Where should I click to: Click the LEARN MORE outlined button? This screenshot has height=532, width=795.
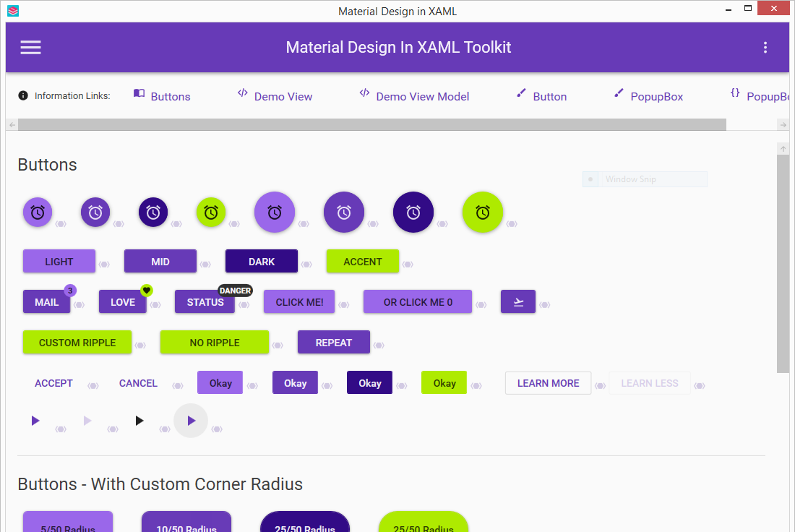[x=548, y=382]
